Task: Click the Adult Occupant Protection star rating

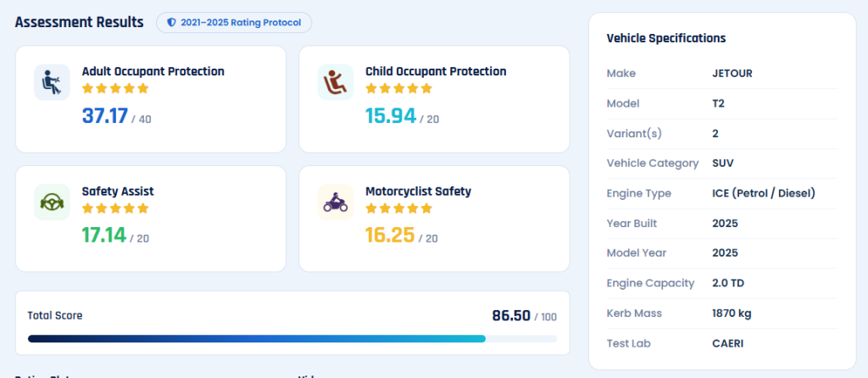Action: coord(115,88)
